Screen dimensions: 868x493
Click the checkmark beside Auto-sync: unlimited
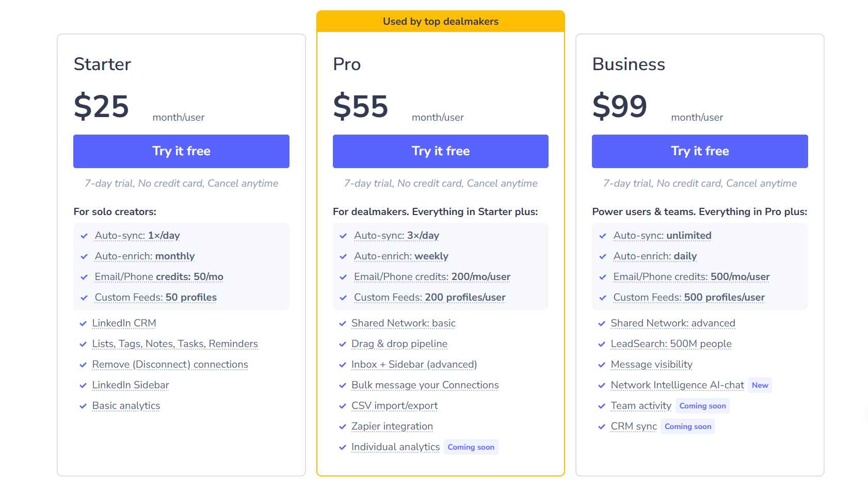(602, 236)
